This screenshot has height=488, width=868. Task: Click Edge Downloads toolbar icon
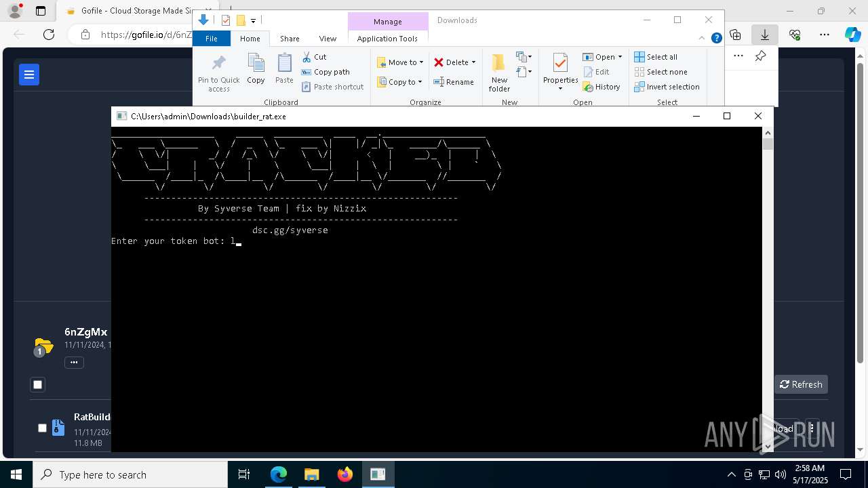pyautogui.click(x=765, y=35)
